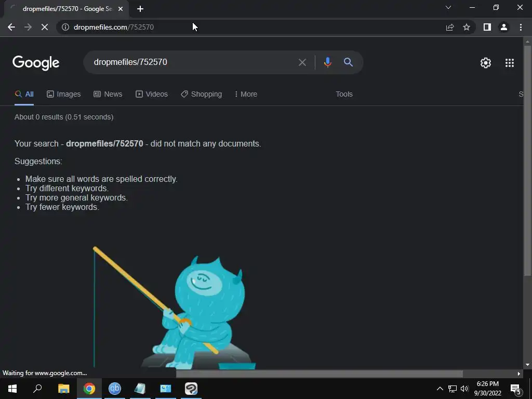The width and height of the screenshot is (532, 399).
Task: Open File Explorer from taskbar
Action: [x=63, y=389]
